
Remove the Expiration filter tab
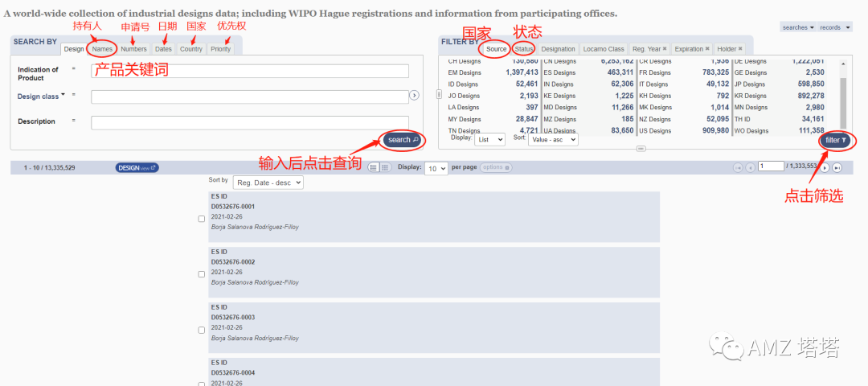[707, 48]
